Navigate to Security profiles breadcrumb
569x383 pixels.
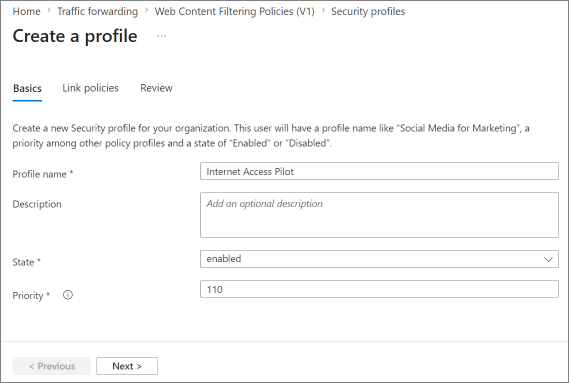click(368, 12)
